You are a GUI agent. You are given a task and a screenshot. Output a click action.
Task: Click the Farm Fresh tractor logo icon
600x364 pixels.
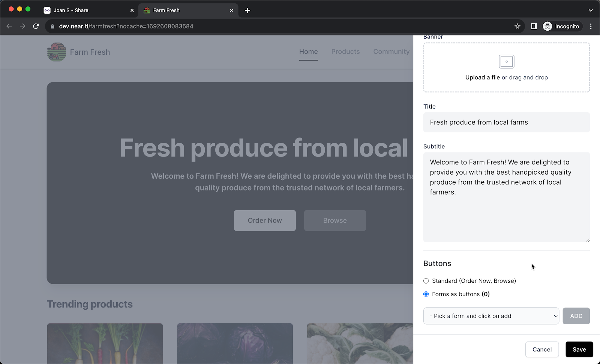pyautogui.click(x=56, y=52)
